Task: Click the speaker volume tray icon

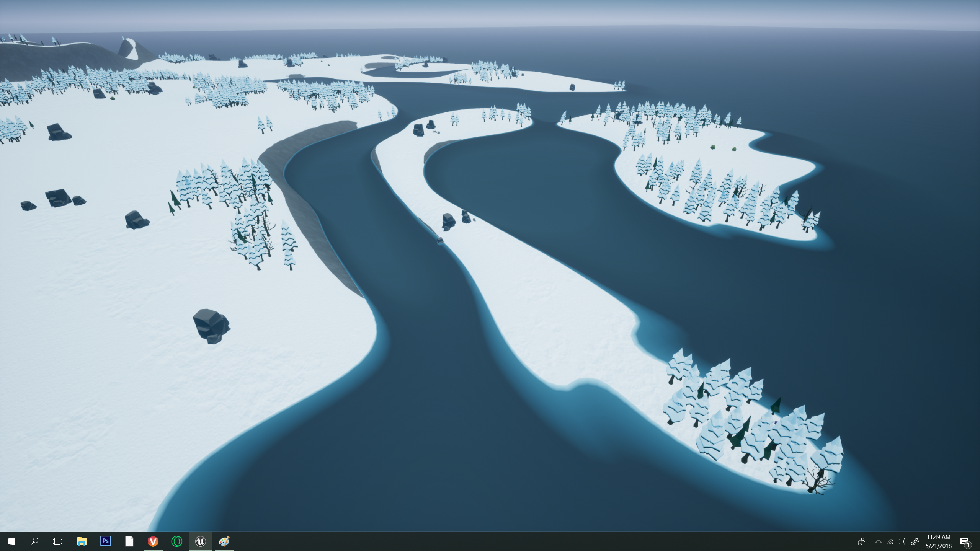Action: click(x=902, y=541)
